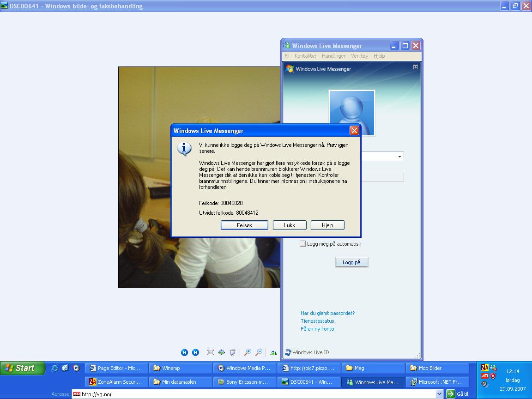Expand address bar dropdown in taskbar
This screenshot has width=532, height=399.
439,394
